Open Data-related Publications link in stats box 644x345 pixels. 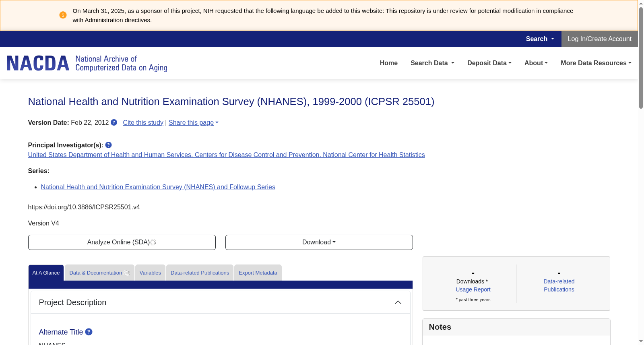click(x=559, y=285)
